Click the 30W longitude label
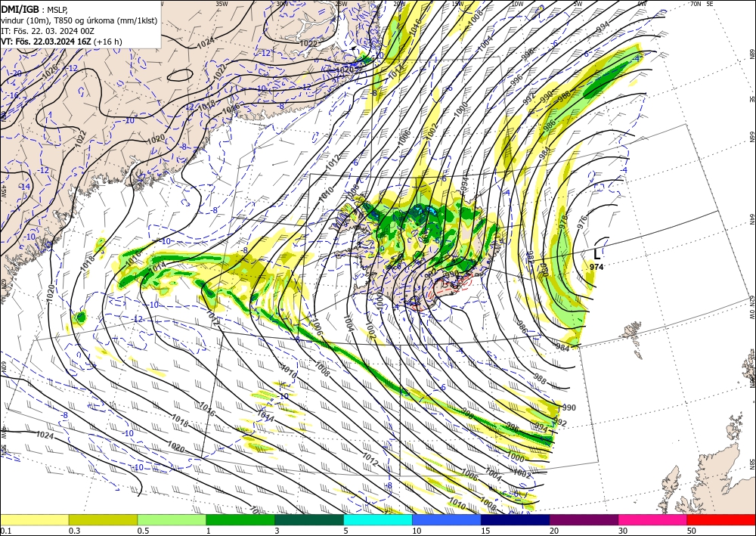Image resolution: width=756 pixels, height=536 pixels. [x=282, y=3]
